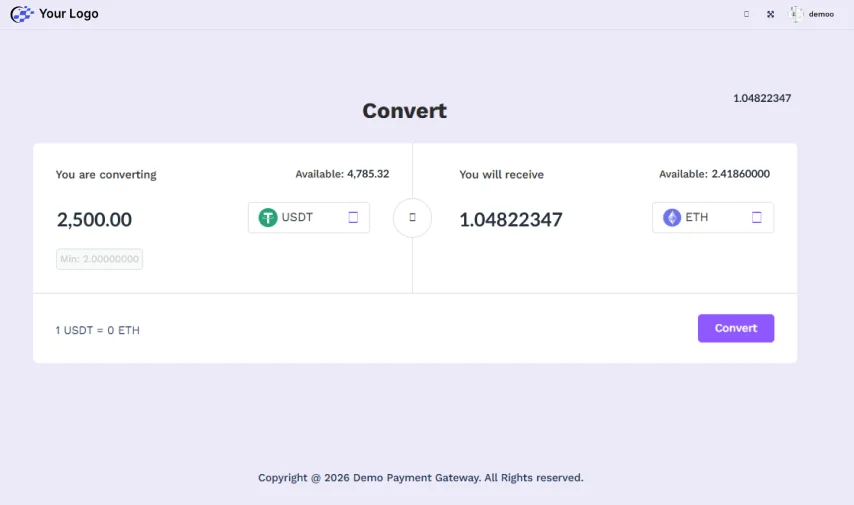Screen dimensions: 854x505
Task: Click the Your Logo text
Action: tap(69, 14)
